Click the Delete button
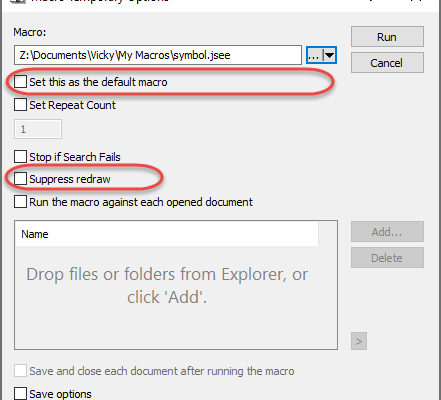Viewport: 441px width, 400px height. coord(387,258)
